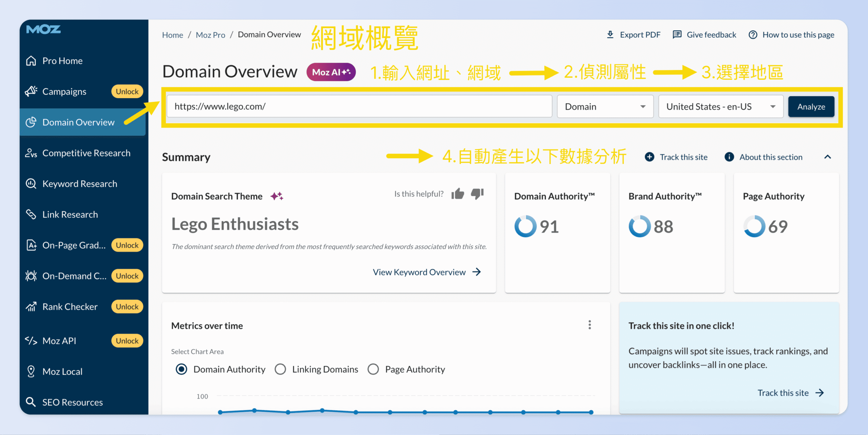Keep Domain Authority selected for the chart
This screenshot has height=435, width=868.
click(x=181, y=369)
